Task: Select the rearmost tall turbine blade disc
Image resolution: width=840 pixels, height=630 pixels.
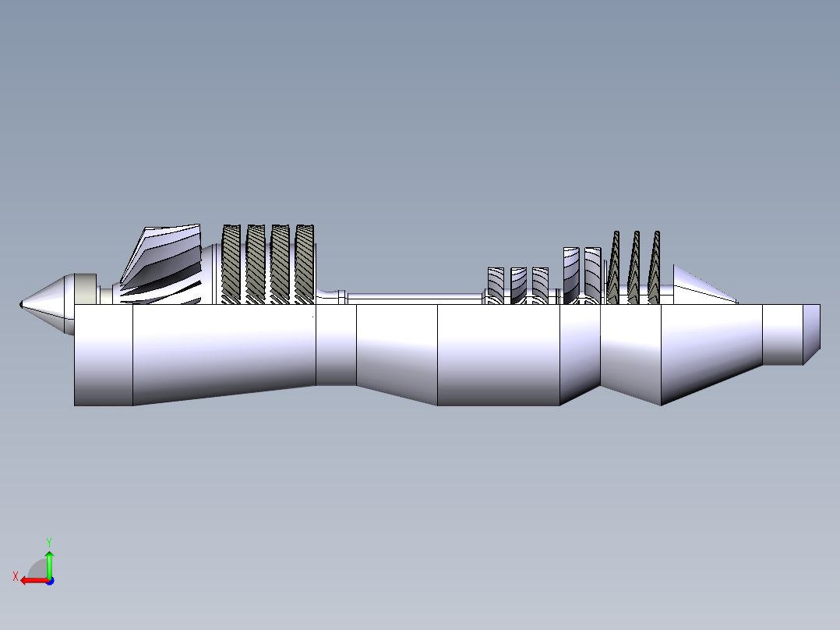Action: point(654,267)
